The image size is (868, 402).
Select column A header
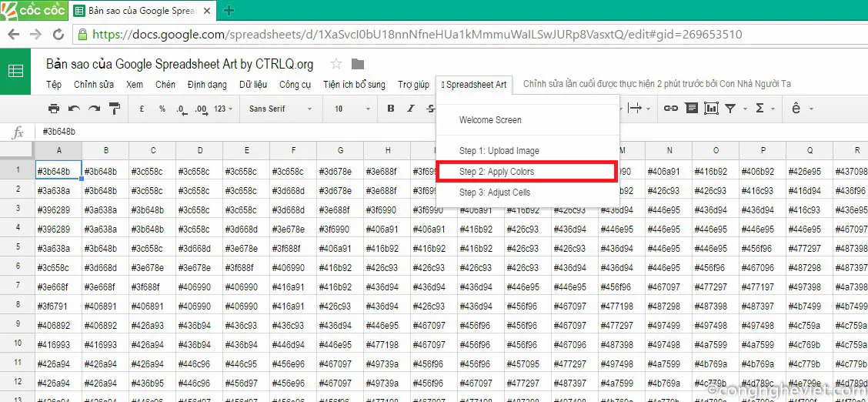pyautogui.click(x=58, y=151)
